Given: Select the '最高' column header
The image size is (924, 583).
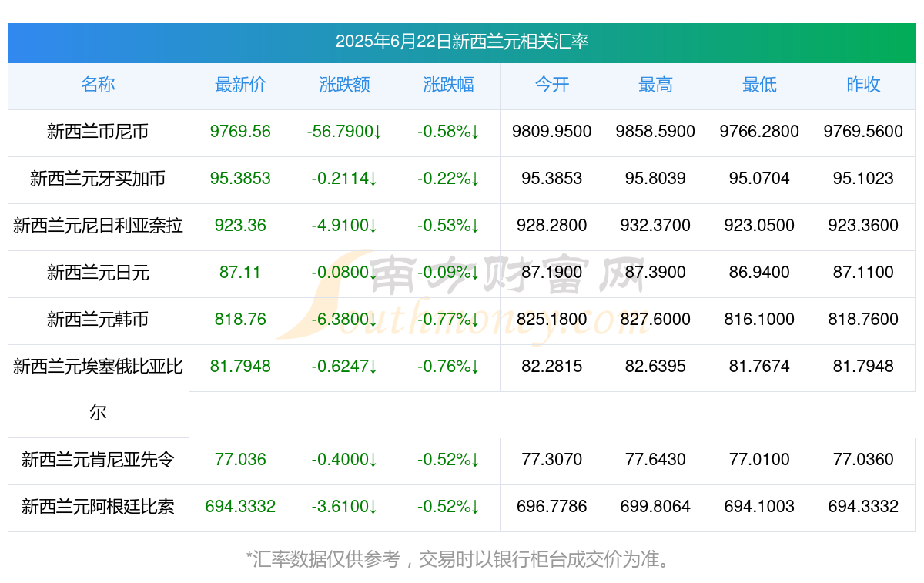Looking at the screenshot, I should [655, 85].
